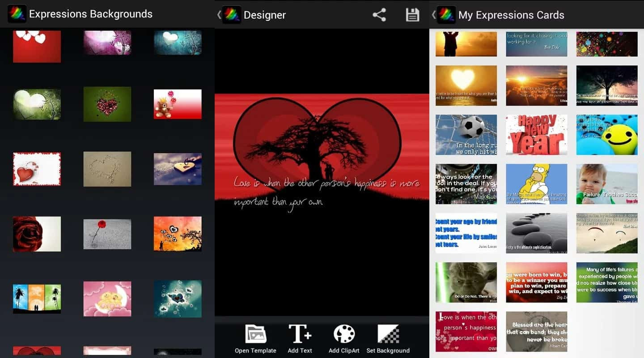
Task: Open Template from the Designer toolbar
Action: [x=255, y=339]
